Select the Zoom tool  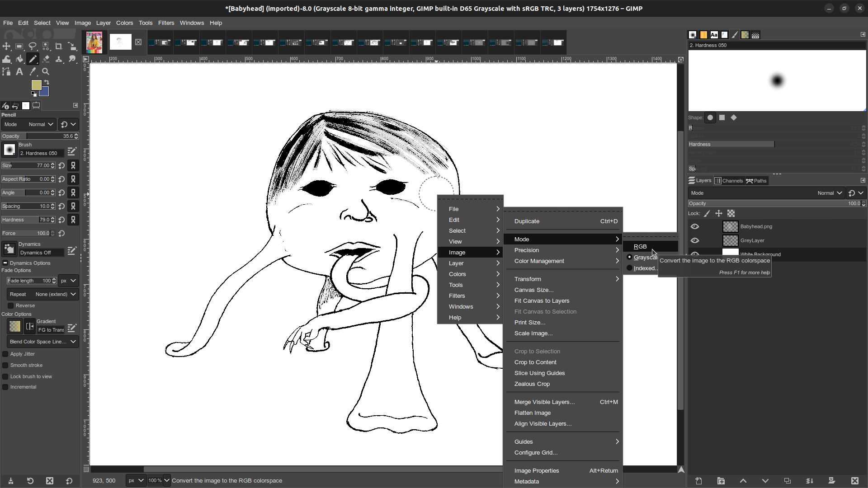pyautogui.click(x=46, y=71)
